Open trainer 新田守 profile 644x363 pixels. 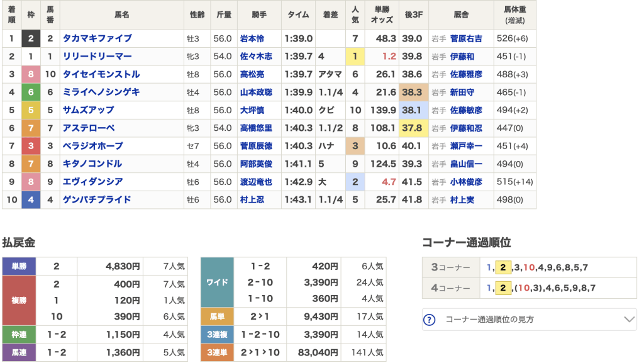pyautogui.click(x=462, y=92)
